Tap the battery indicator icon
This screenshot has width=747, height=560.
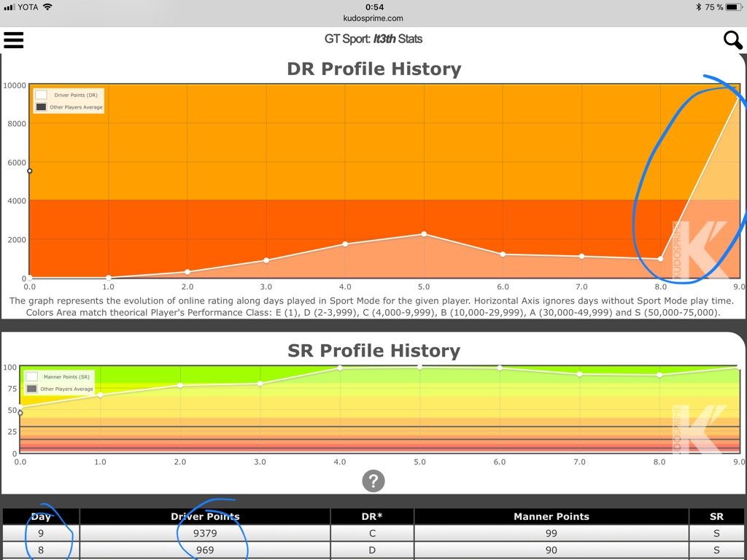734,7
